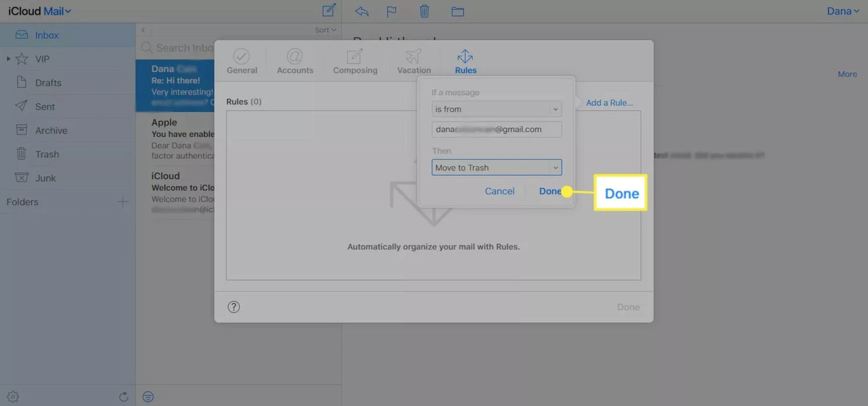Collapse the sidebar using the back chevron
The width and height of the screenshot is (868, 406).
pos(143,30)
